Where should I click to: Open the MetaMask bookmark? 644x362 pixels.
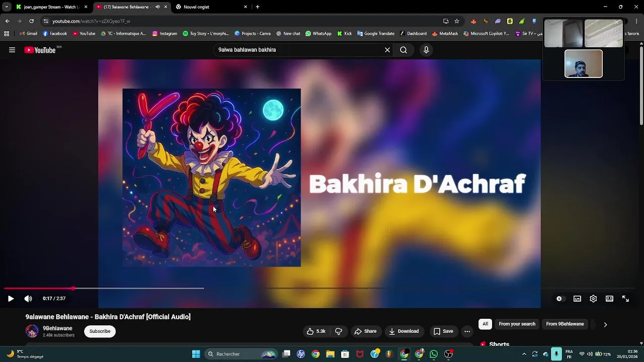click(445, 34)
